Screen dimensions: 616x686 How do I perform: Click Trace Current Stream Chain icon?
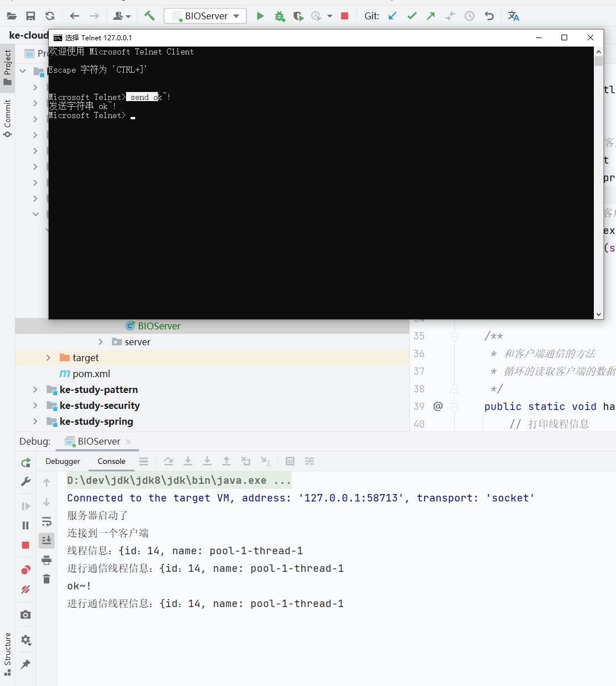coord(309,461)
